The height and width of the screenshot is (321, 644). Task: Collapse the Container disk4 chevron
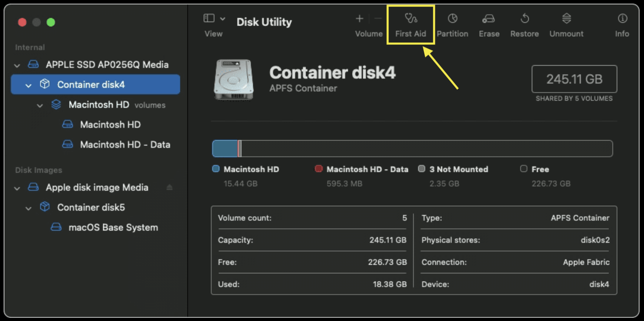tap(29, 85)
